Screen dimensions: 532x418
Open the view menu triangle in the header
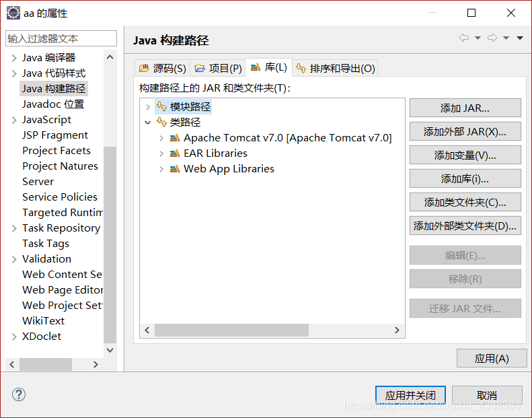[x=520, y=38]
